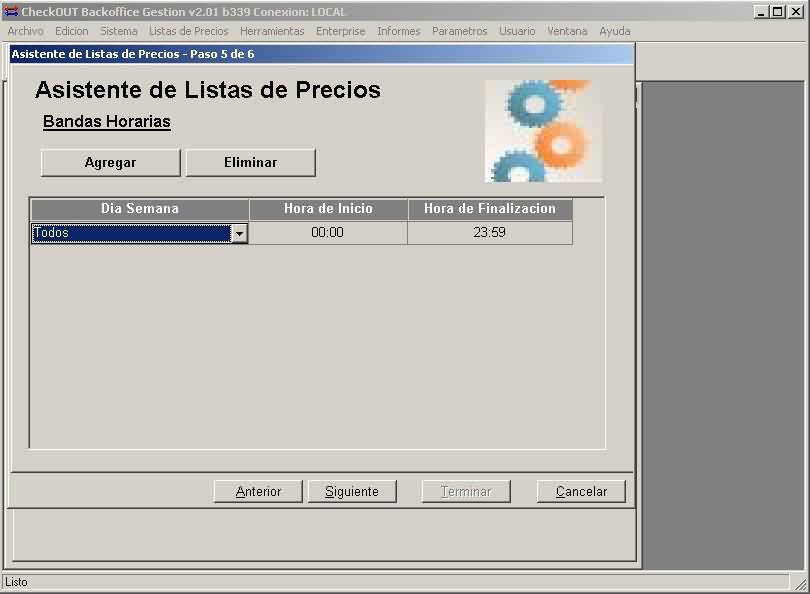Proceed with the Siguiente button

click(352, 491)
